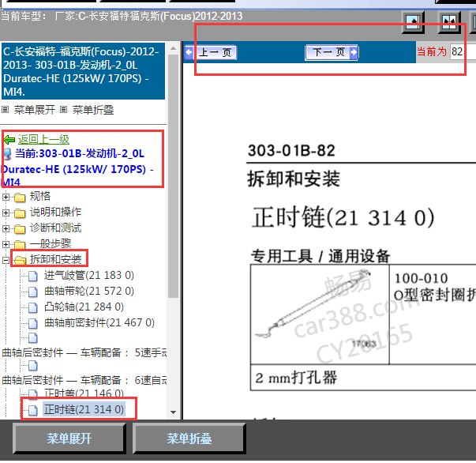The width and height of the screenshot is (476, 463).
Task: Click the 正时链(21 314 0) document title
Action: [343, 217]
